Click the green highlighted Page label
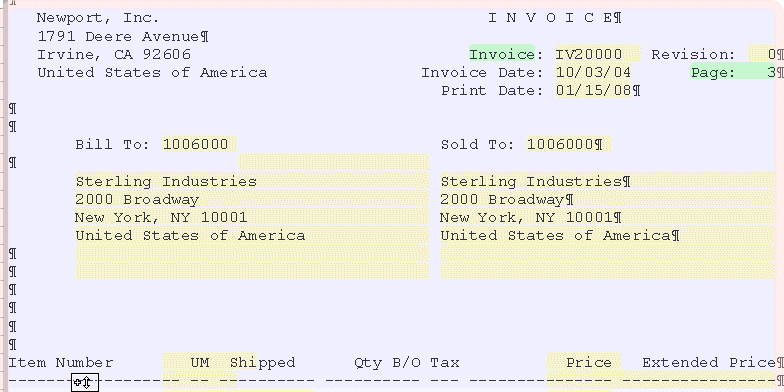 point(713,72)
